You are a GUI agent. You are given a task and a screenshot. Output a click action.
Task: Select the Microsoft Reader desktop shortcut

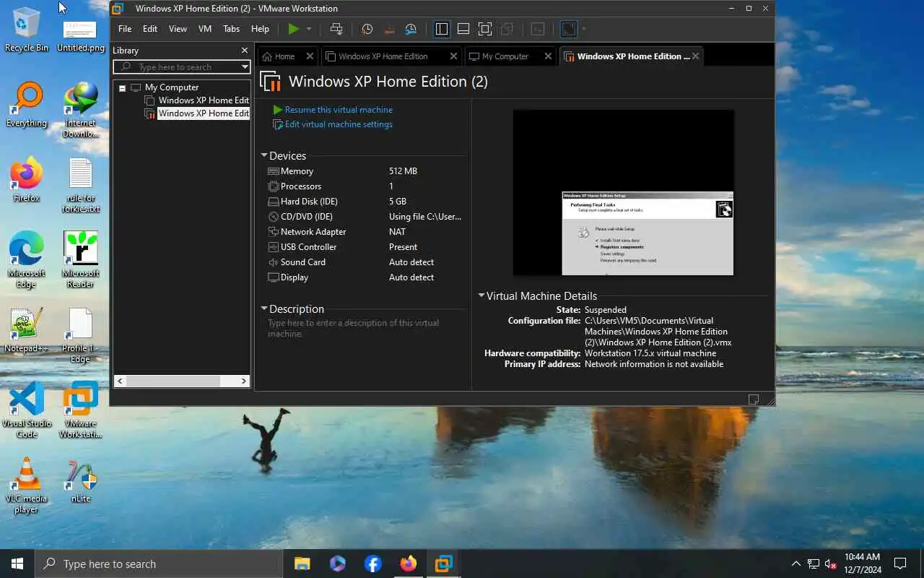click(x=81, y=260)
